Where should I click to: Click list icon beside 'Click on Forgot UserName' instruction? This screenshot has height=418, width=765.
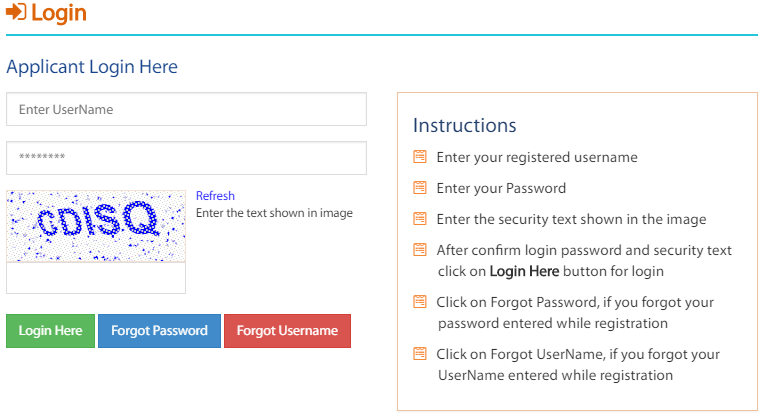coord(420,354)
